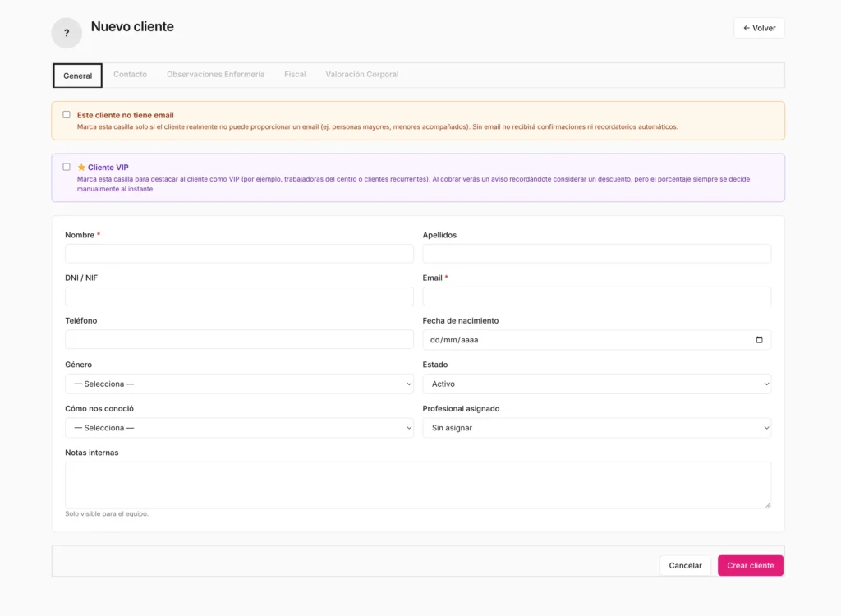
Task: Open the Valoración Corporal tab
Action: 362,75
